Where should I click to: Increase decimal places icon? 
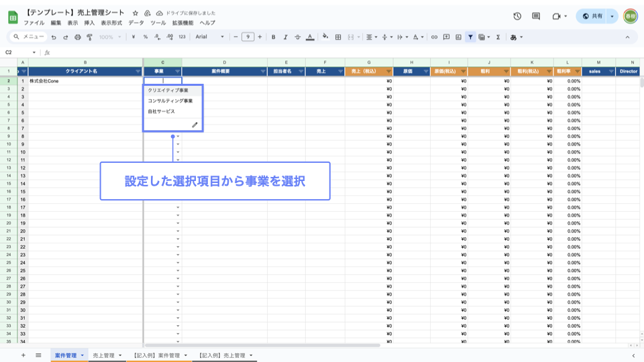click(170, 37)
